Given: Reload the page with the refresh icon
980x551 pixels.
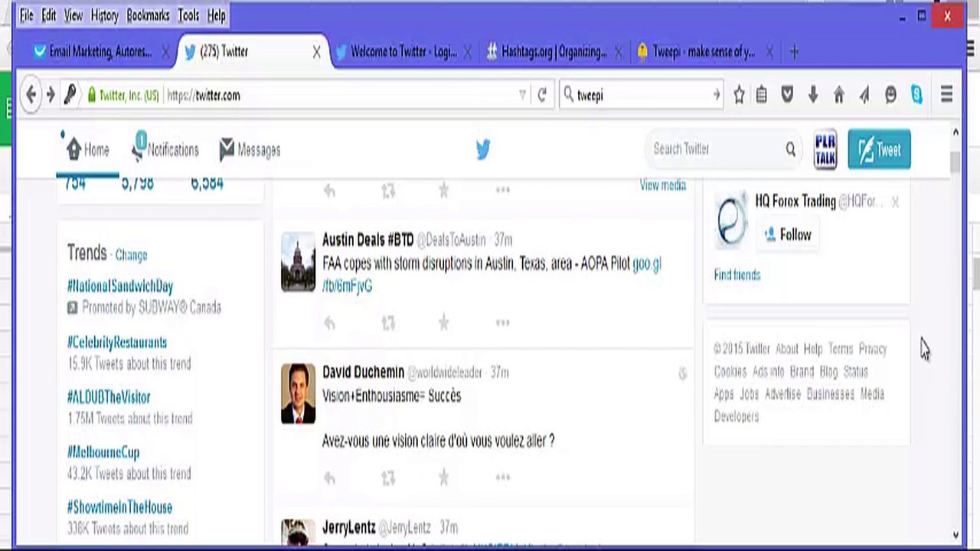Looking at the screenshot, I should (x=542, y=95).
